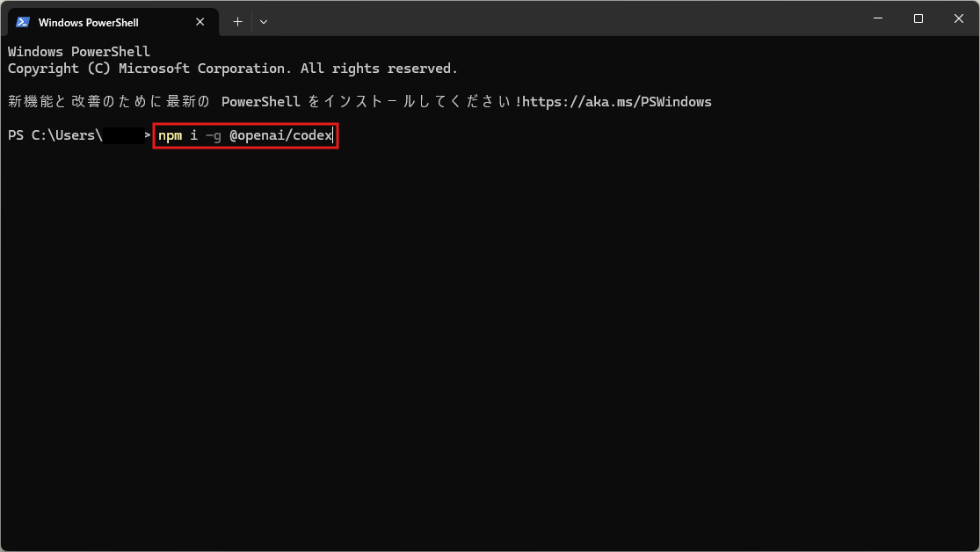Close the Windows PowerShell tab

201,22
